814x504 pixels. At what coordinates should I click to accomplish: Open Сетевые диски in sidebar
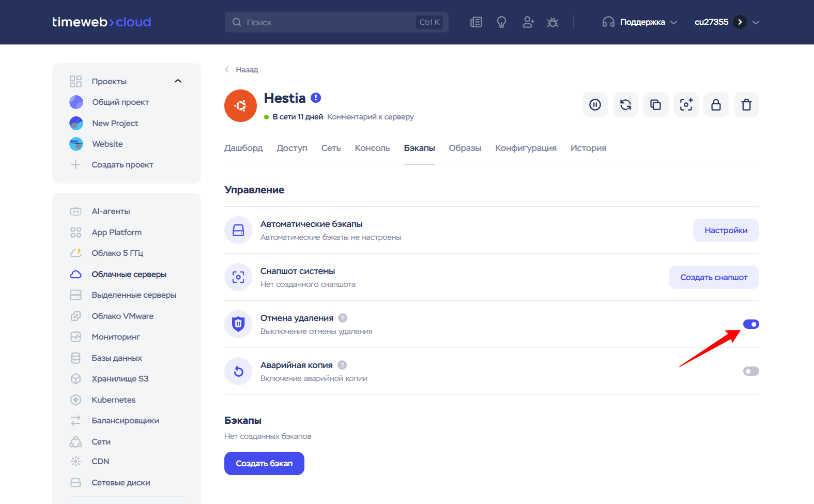121,482
